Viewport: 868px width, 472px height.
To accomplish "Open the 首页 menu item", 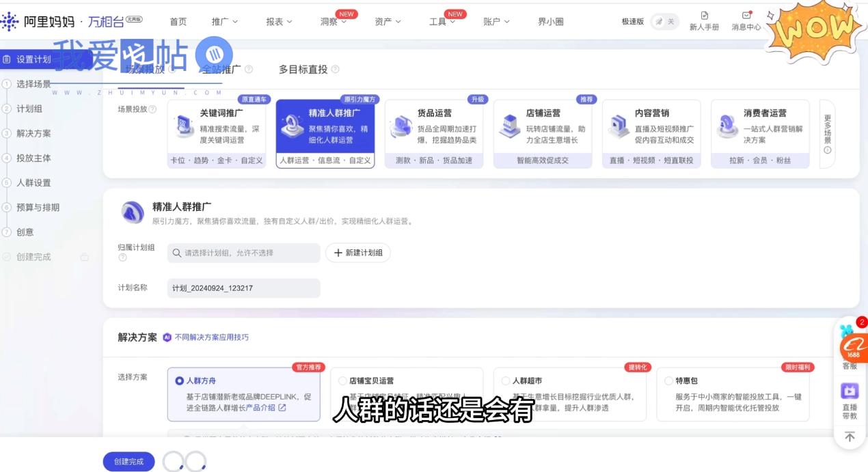I will point(178,22).
